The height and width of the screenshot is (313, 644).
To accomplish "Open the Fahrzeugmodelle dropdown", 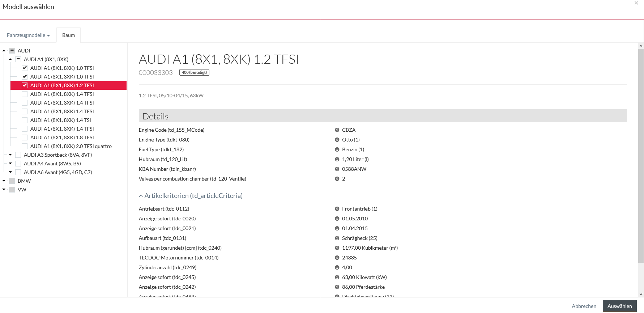I will [28, 35].
